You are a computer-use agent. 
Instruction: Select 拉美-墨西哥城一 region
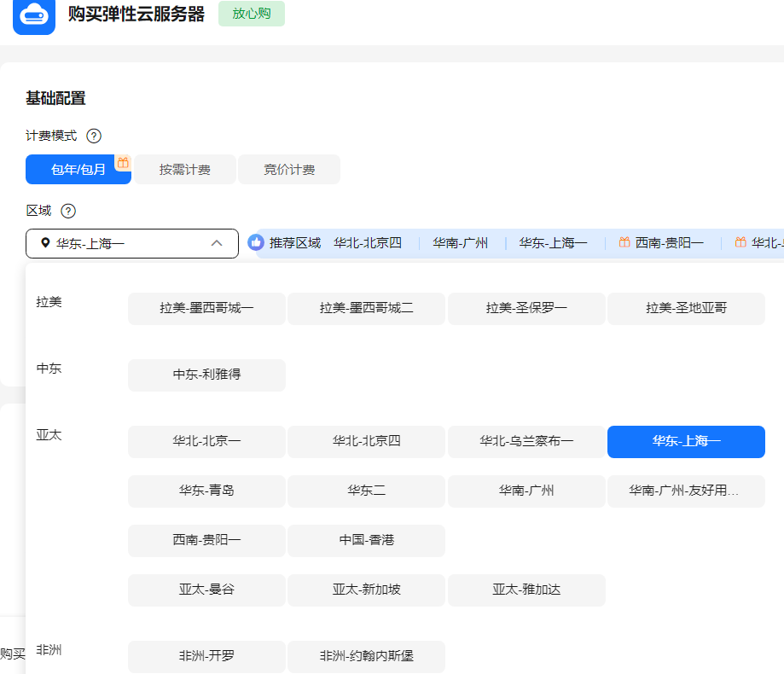pyautogui.click(x=206, y=309)
